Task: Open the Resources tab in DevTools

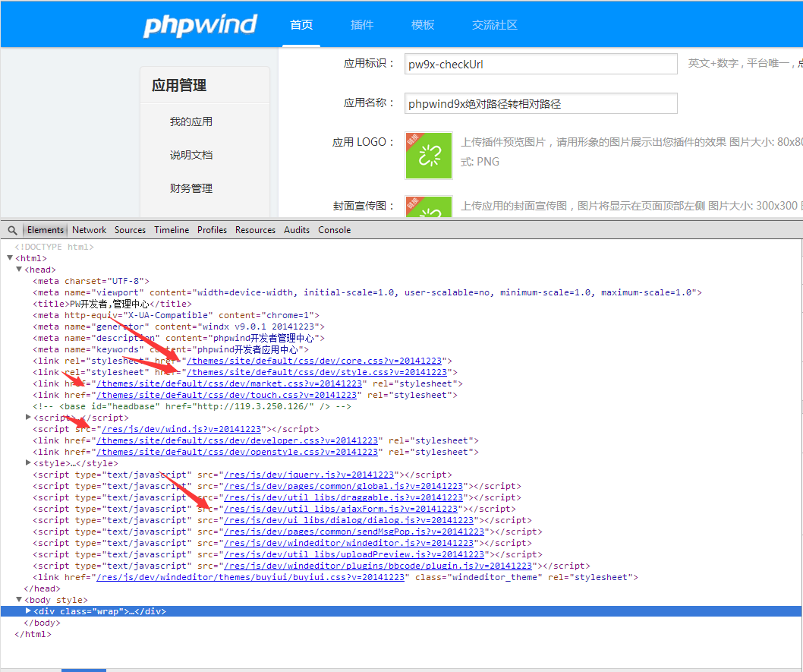Action: pyautogui.click(x=256, y=230)
